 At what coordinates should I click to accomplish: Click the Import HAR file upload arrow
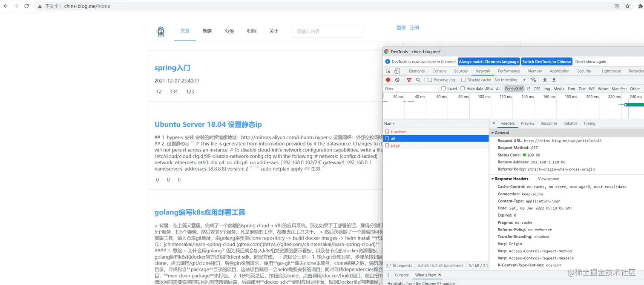click(545, 80)
